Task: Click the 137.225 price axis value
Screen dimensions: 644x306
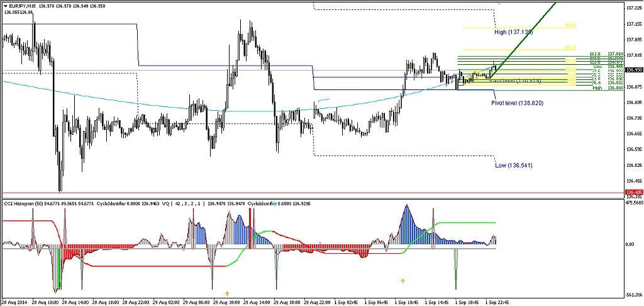Action: (634, 8)
